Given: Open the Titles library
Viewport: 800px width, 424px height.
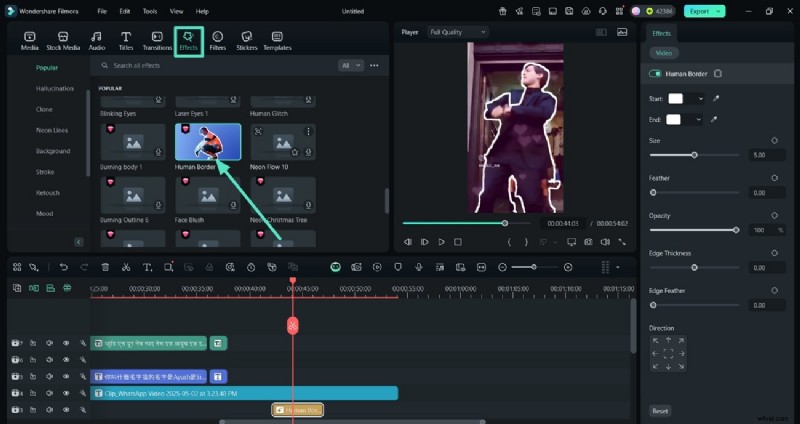Looking at the screenshot, I should coord(126,40).
